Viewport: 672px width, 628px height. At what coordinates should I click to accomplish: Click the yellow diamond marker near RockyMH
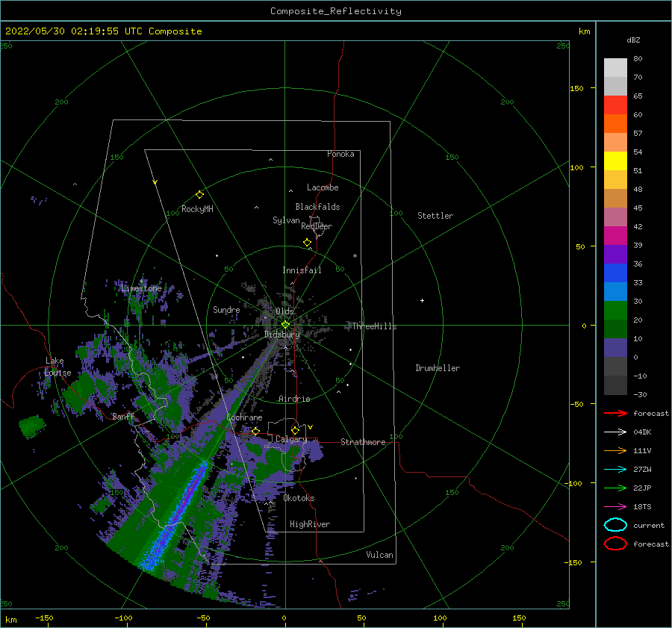(x=199, y=195)
